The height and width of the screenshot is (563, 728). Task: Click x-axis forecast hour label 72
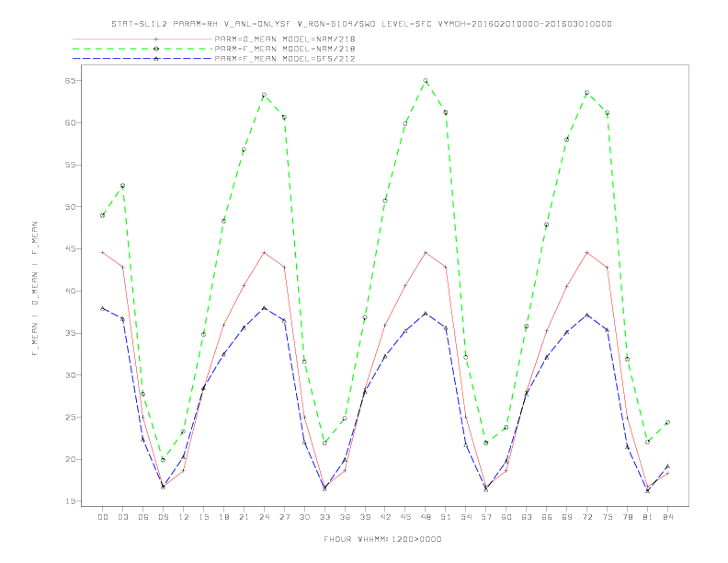pos(586,517)
